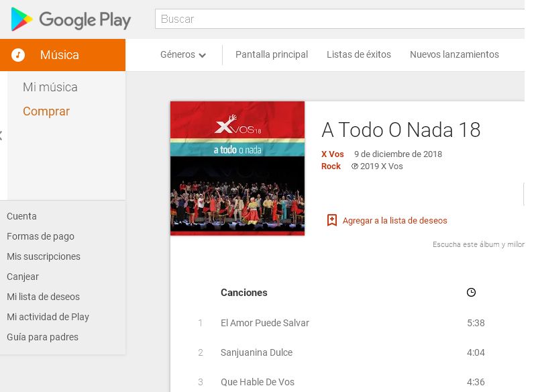534x392 pixels.
Task: Click the wishlist bookmark icon
Action: [x=331, y=220]
